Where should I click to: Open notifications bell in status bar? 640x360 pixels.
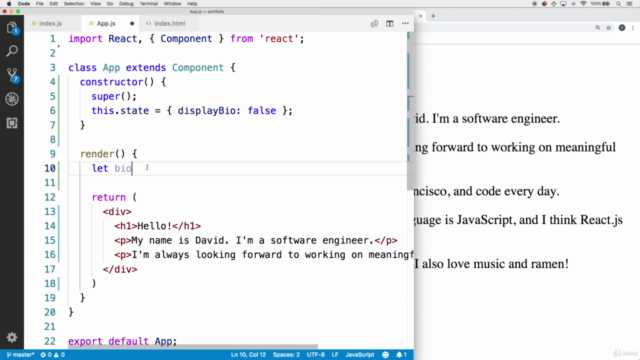point(401,355)
